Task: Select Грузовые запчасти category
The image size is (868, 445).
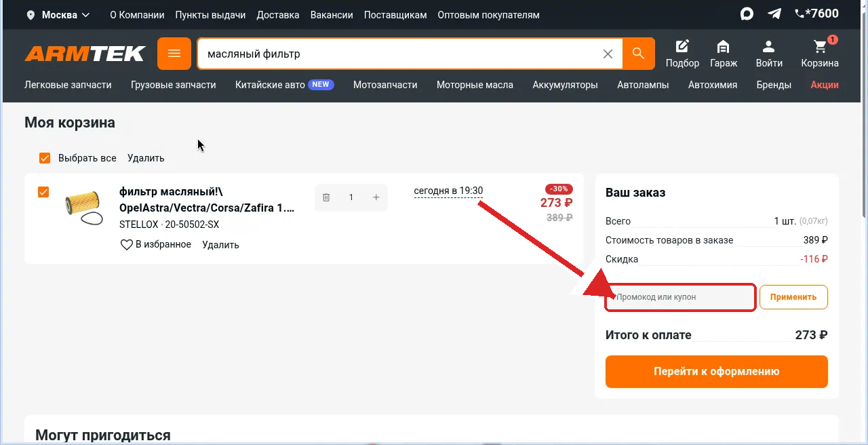Action: (174, 85)
